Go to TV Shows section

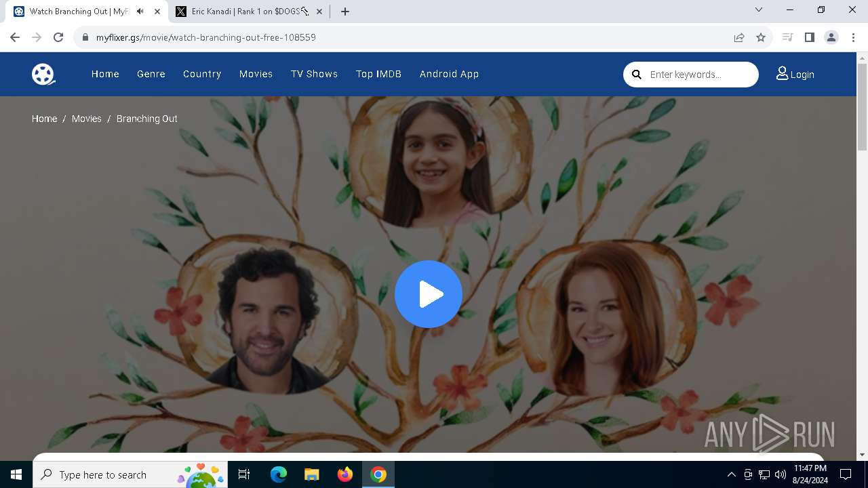(x=314, y=74)
